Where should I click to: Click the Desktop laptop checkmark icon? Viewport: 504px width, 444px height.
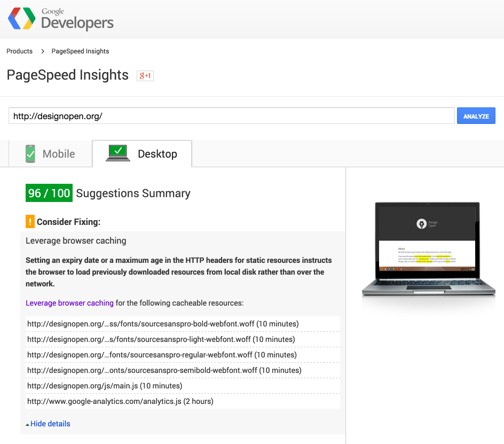point(118,153)
